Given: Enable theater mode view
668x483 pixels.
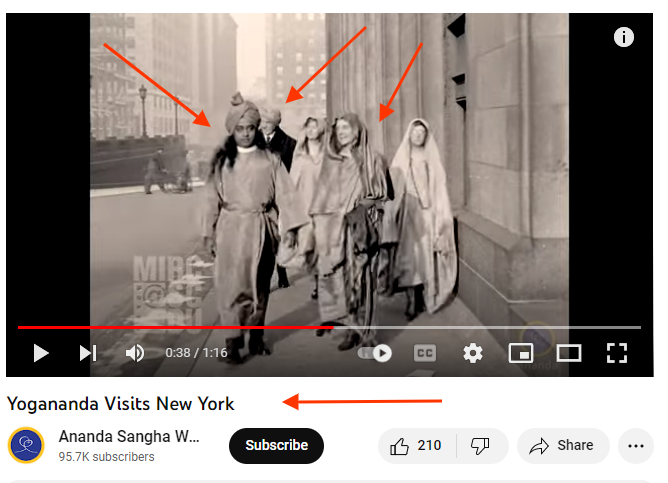Looking at the screenshot, I should point(569,353).
